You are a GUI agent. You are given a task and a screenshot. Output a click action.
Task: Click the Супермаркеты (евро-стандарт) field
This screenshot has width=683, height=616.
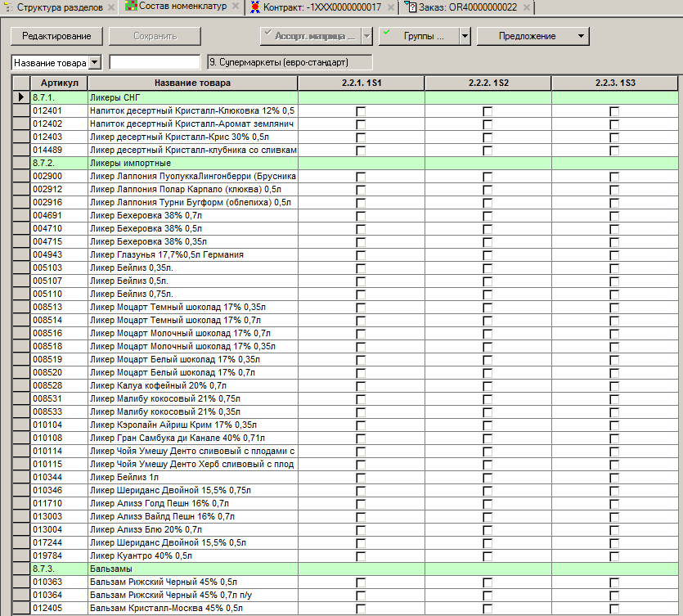point(290,62)
